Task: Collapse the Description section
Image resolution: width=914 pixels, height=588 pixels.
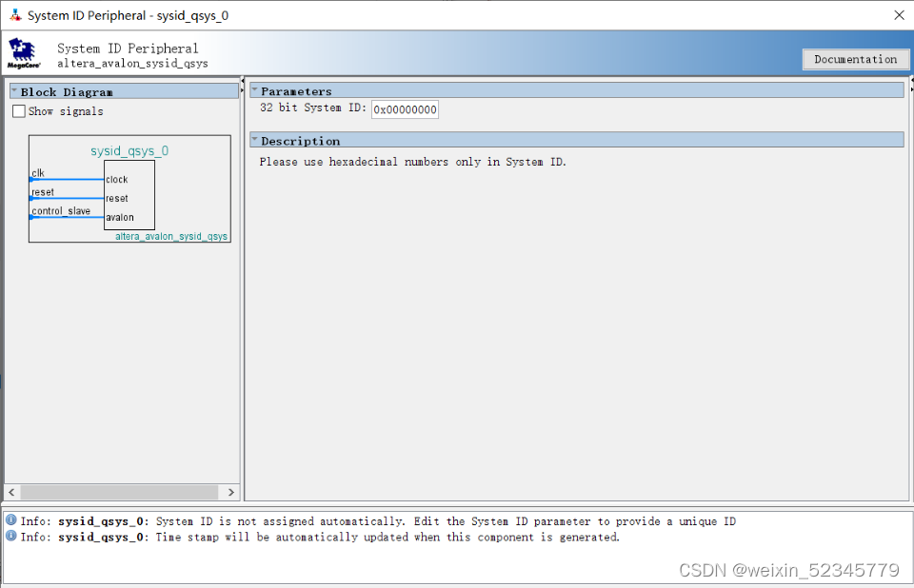Action: pos(254,140)
